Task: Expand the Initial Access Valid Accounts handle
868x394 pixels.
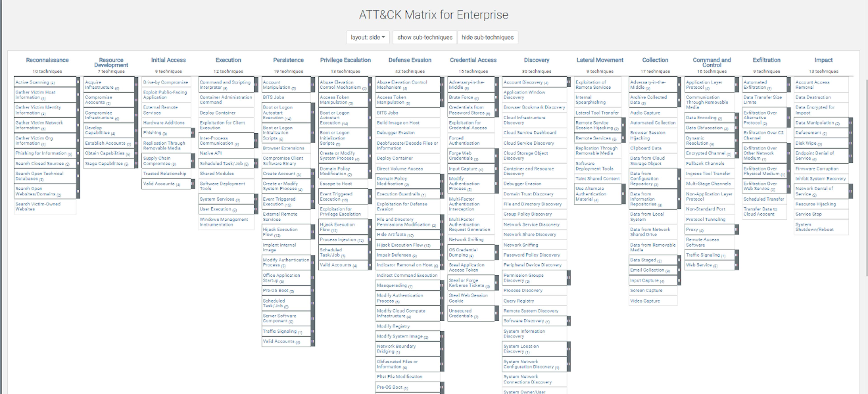Action: coord(193,184)
